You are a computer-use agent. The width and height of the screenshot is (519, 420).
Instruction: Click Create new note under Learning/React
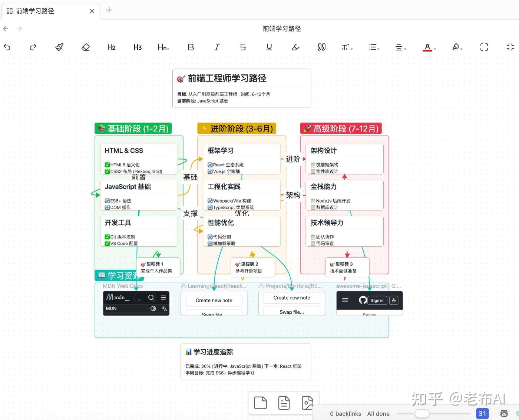pyautogui.click(x=214, y=300)
